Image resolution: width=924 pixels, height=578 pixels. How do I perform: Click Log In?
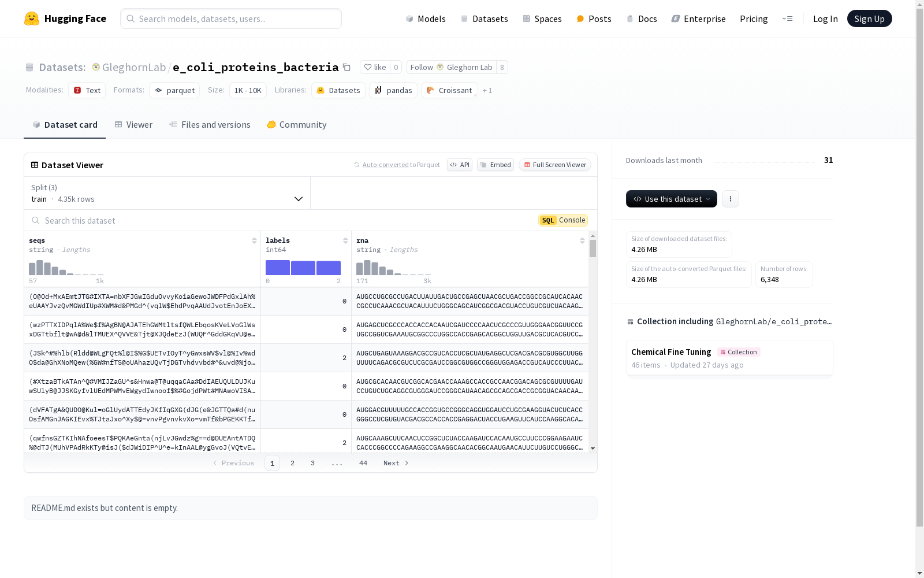[x=825, y=18]
